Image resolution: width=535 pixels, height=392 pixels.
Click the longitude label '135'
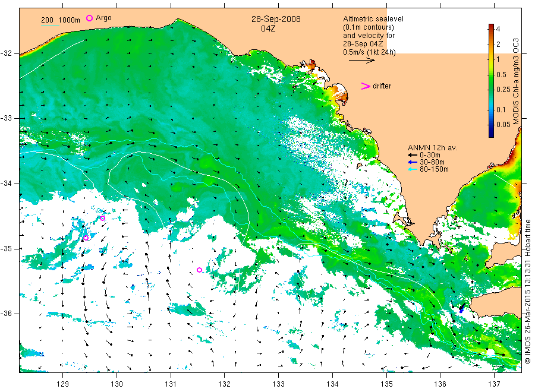coord(386,384)
